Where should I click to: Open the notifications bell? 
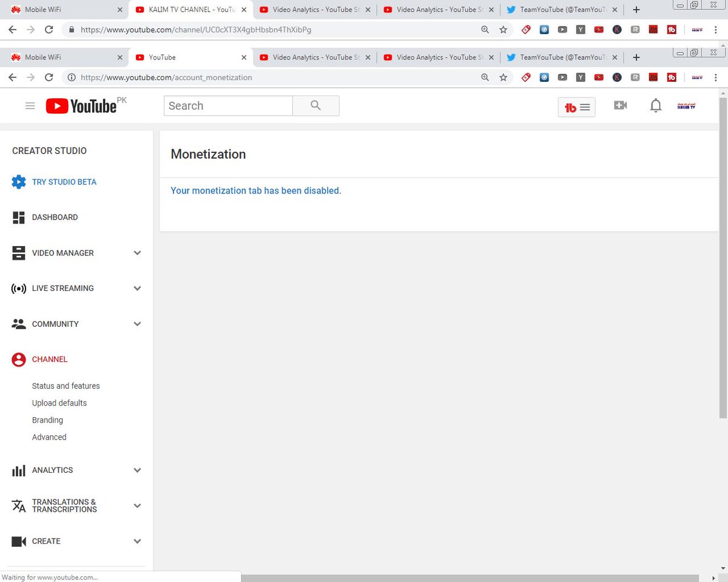(655, 106)
